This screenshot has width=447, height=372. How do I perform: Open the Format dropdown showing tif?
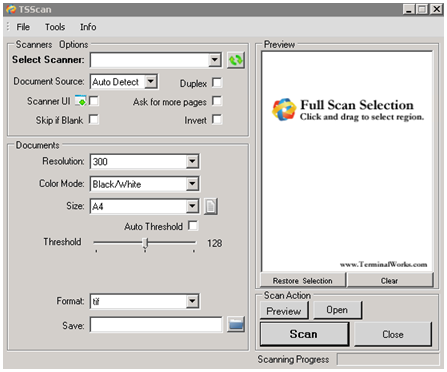pyautogui.click(x=192, y=301)
